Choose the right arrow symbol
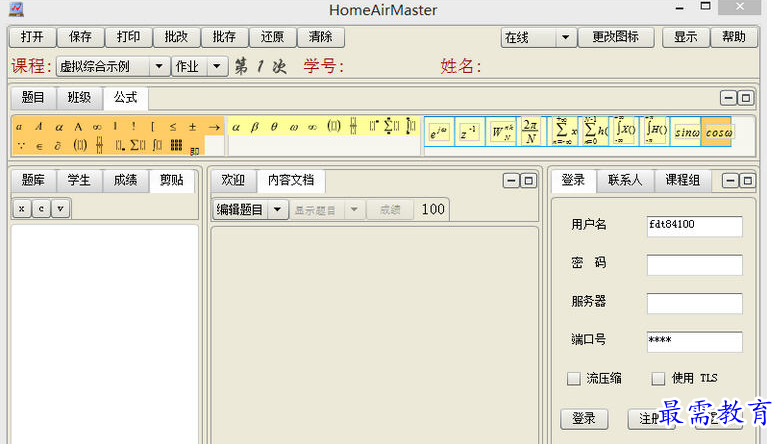This screenshot has height=444, width=780. 214,127
